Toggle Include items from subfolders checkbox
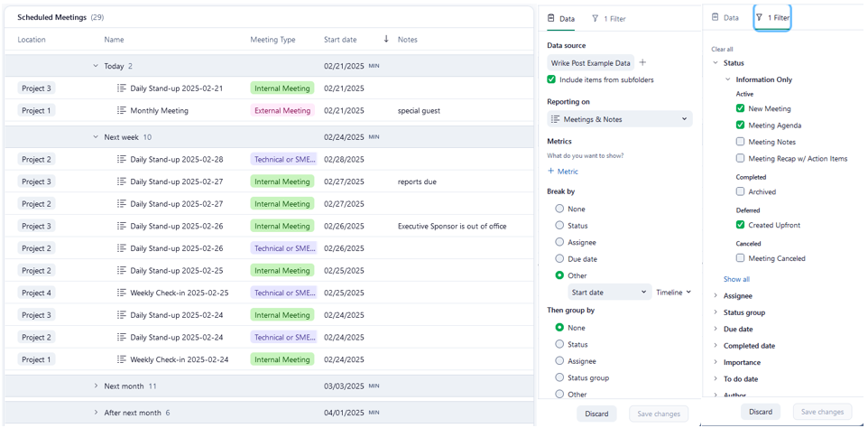The image size is (868, 428). (x=551, y=79)
